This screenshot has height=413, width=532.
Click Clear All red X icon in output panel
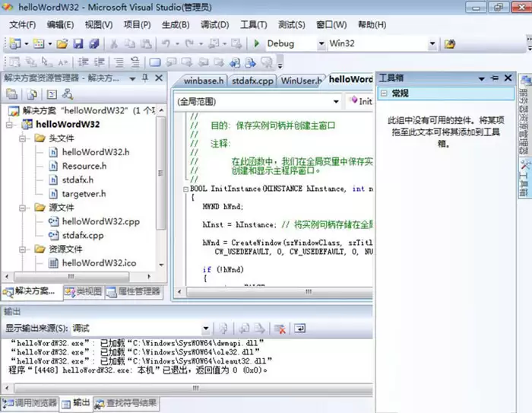point(280,329)
